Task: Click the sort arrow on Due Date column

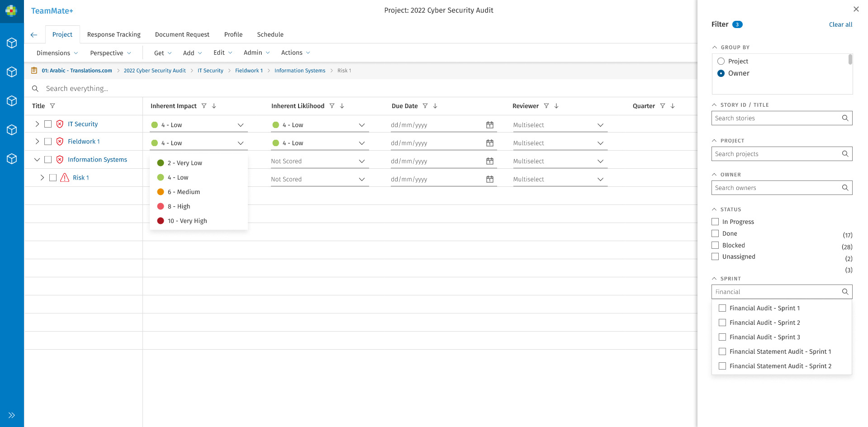Action: point(435,106)
